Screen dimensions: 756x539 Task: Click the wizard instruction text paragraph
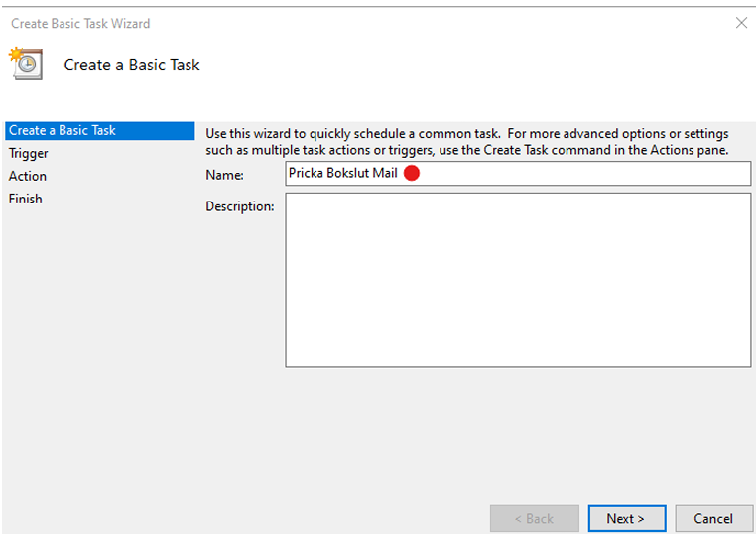tap(467, 141)
